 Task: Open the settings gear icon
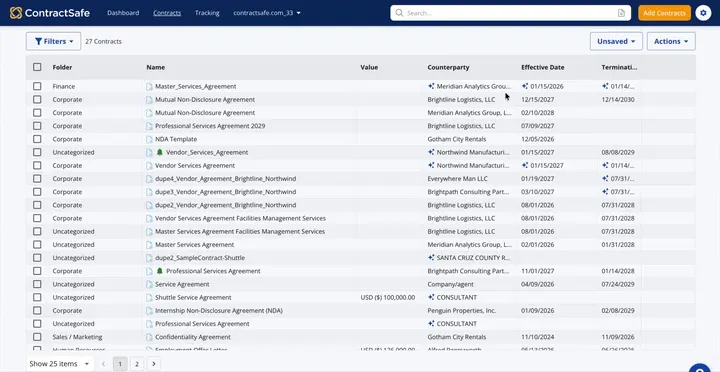(x=703, y=13)
